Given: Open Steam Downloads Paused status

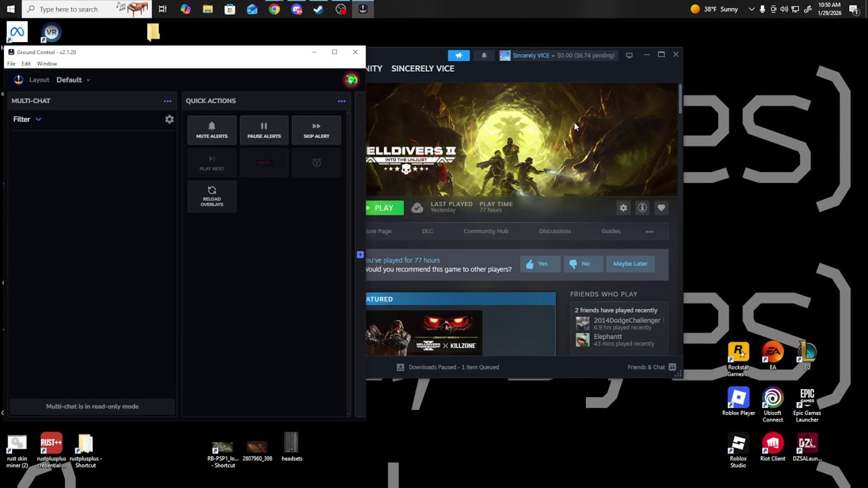Looking at the screenshot, I should 448,367.
